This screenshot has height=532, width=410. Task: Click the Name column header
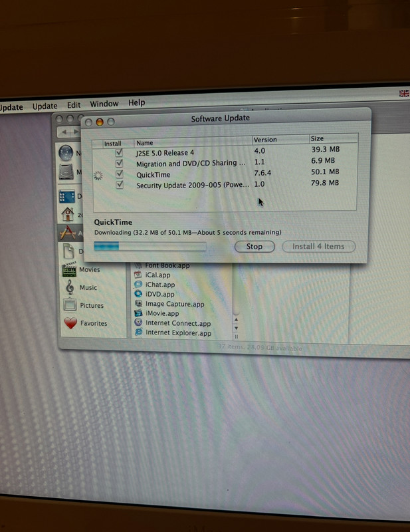(193, 142)
